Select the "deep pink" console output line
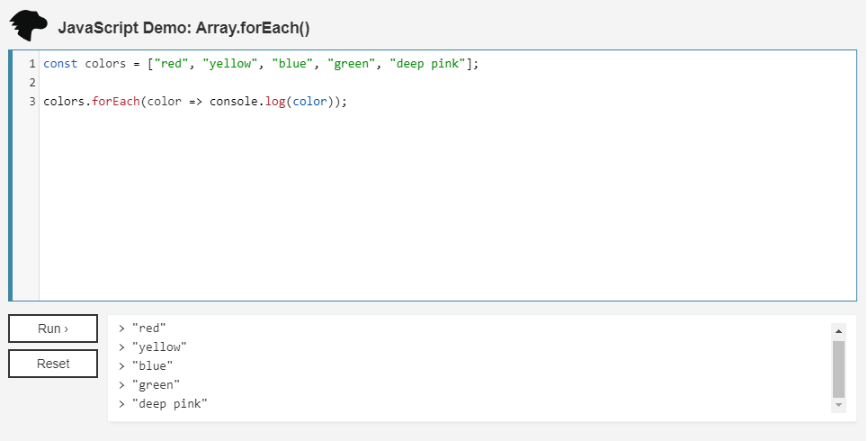This screenshot has height=441, width=868. pos(169,404)
